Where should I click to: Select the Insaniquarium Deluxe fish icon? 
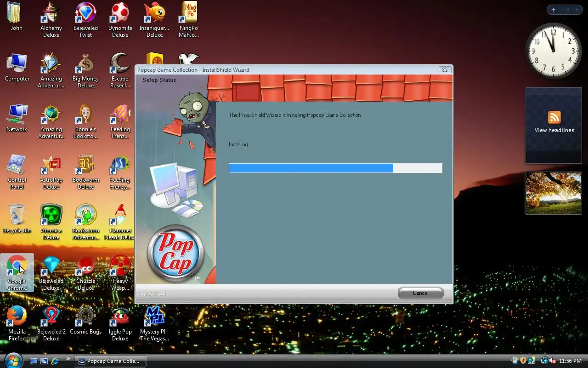154,20
